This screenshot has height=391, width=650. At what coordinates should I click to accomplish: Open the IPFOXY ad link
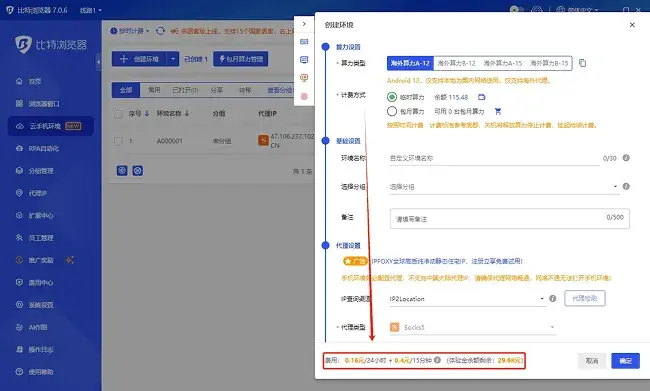[447, 261]
